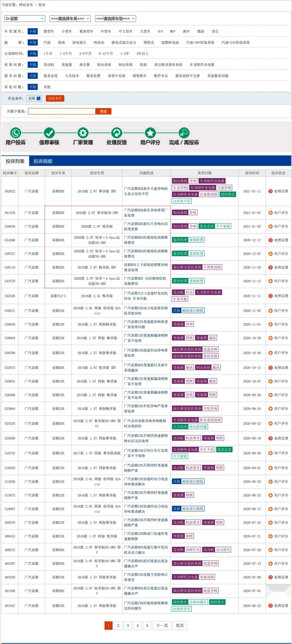Select 不限 for 出故障时间 filter
This screenshot has height=644, width=292.
coord(33,54)
